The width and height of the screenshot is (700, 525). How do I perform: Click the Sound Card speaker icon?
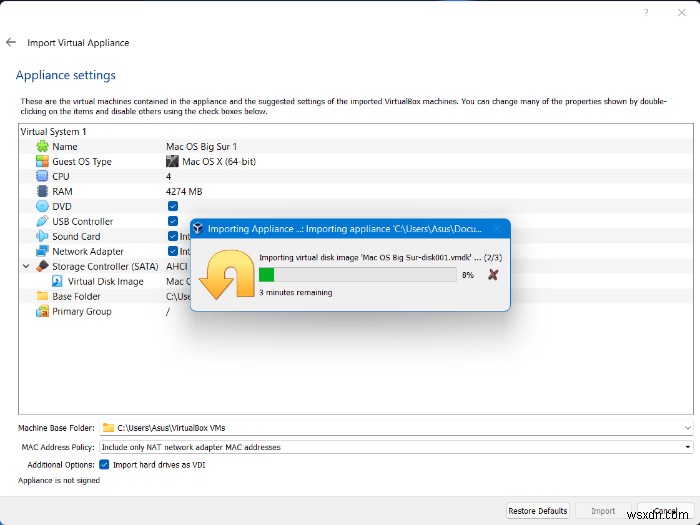click(42, 236)
